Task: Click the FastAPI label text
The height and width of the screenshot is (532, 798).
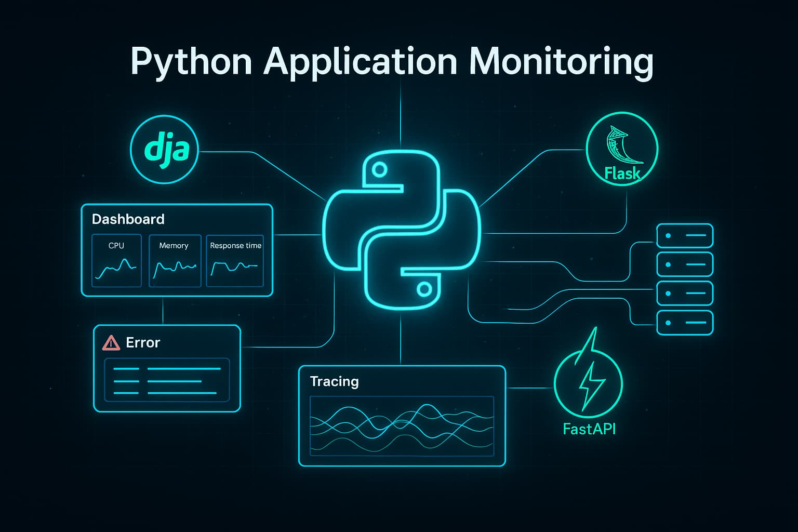Action: click(589, 429)
